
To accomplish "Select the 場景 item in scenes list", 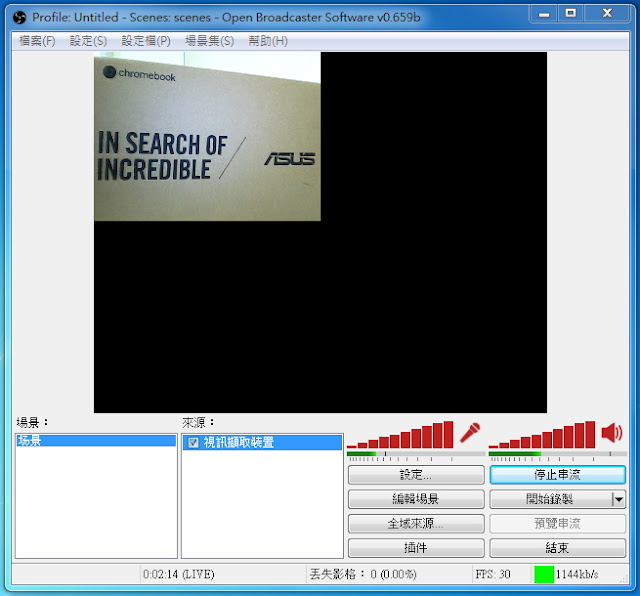I will tap(96, 440).
